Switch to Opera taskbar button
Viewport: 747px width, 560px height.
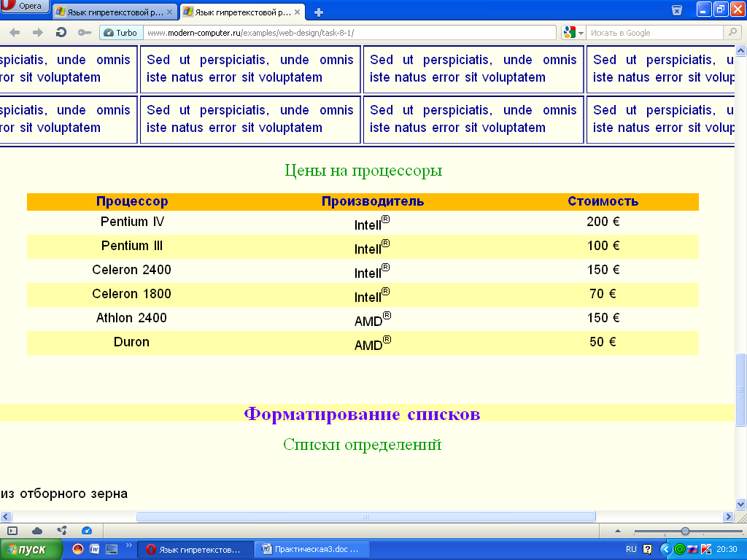194,550
